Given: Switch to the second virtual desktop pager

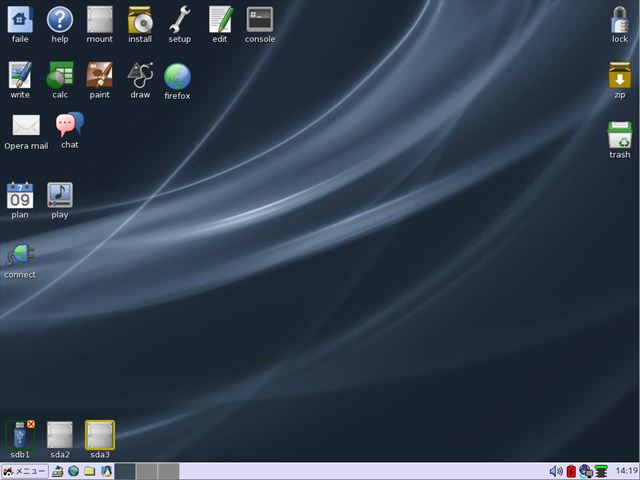Looking at the screenshot, I should (x=146, y=471).
